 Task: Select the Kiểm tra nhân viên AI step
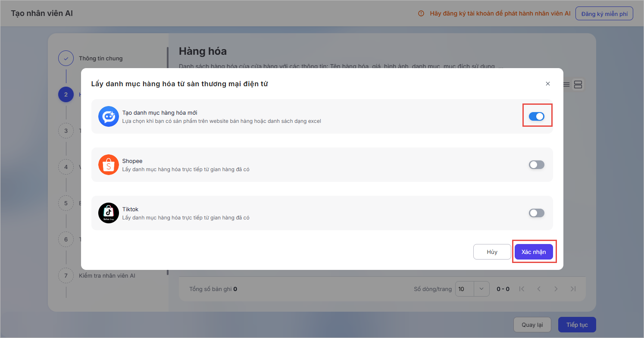tap(107, 275)
